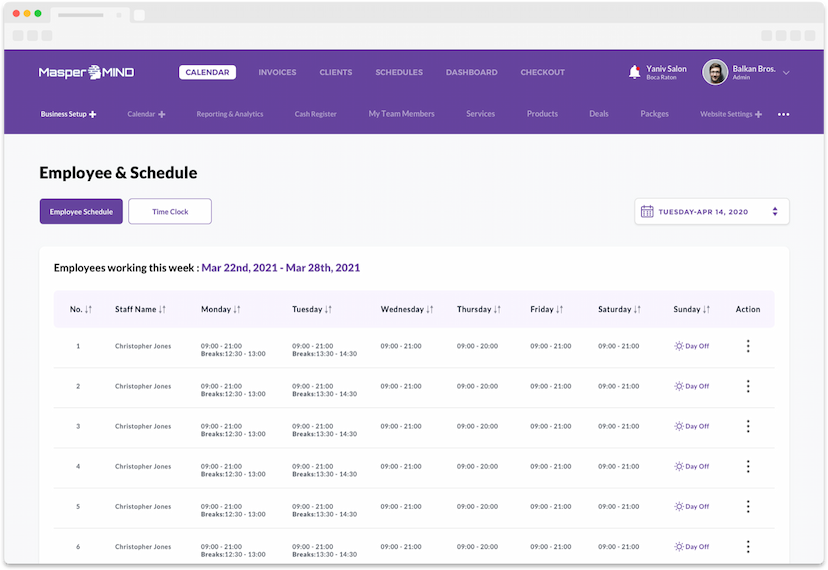Expand the Website Settings submenu
Image resolution: width=828 pixels, height=570 pixels.
758,115
